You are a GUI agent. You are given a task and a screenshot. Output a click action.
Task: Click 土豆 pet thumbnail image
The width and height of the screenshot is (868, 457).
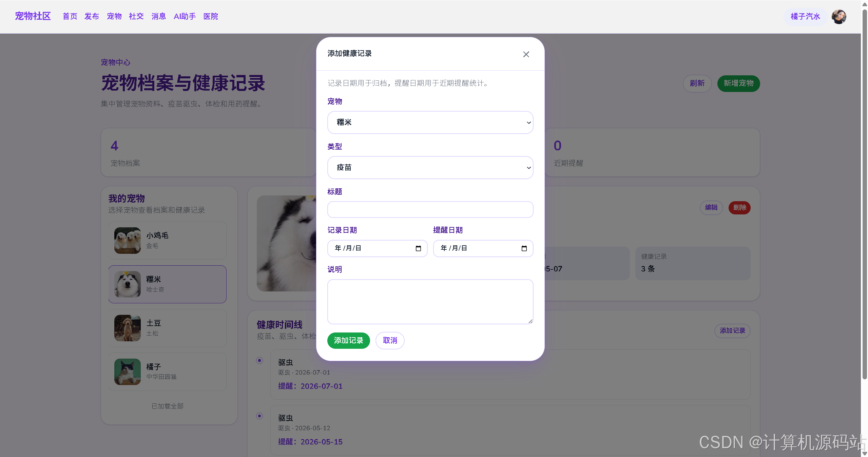(128, 328)
